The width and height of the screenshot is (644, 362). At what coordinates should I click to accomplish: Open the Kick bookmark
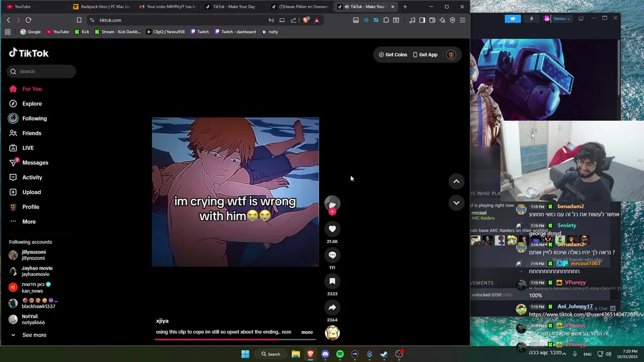pos(82,32)
